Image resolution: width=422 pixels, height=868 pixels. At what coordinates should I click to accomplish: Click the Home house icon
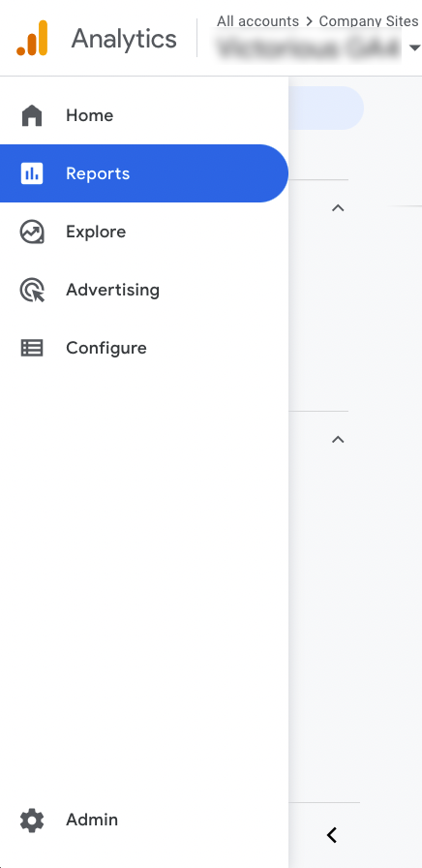tap(32, 115)
